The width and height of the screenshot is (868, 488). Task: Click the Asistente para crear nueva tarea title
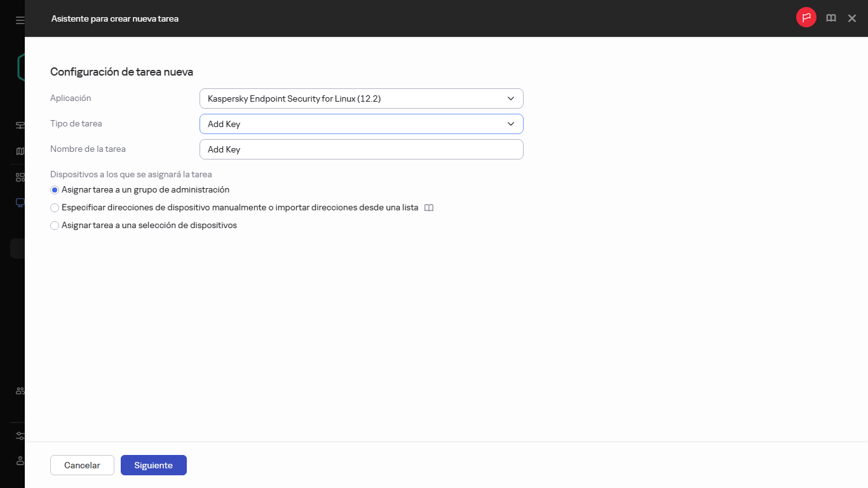(x=114, y=18)
